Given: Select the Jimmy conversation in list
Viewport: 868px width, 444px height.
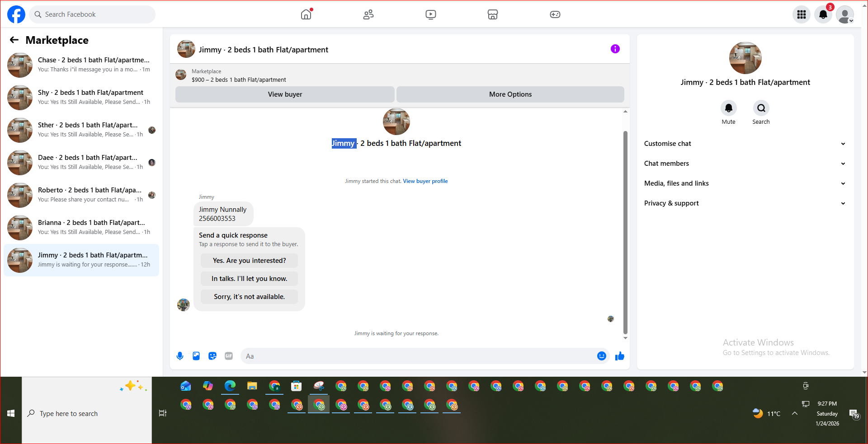Looking at the screenshot, I should pos(81,260).
